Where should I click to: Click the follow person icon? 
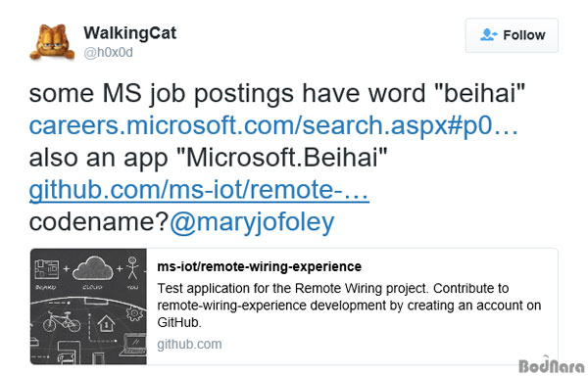click(x=488, y=35)
